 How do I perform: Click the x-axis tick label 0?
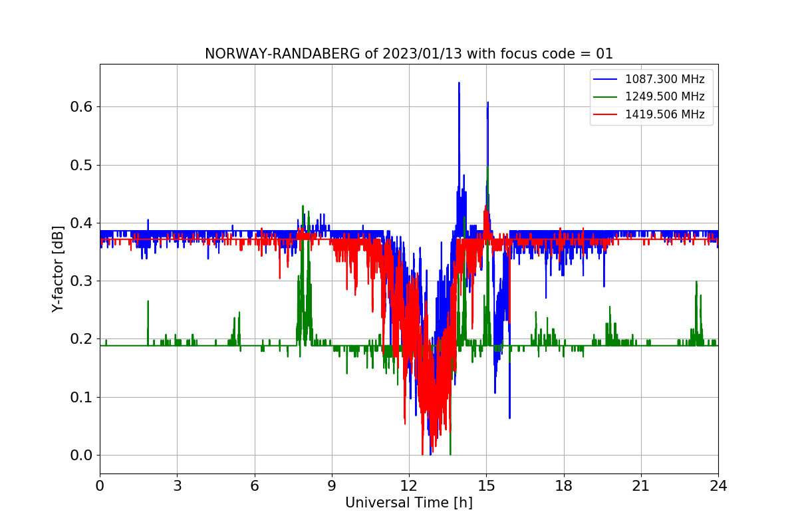coord(100,486)
